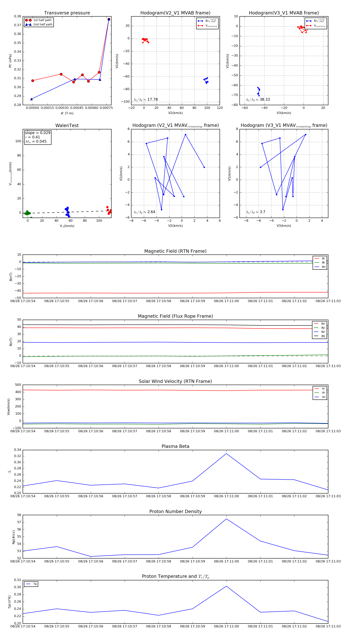Click the λ1/λ3 ≈ 3.7 annotation
The height and width of the screenshot is (644, 351).
(x=256, y=212)
